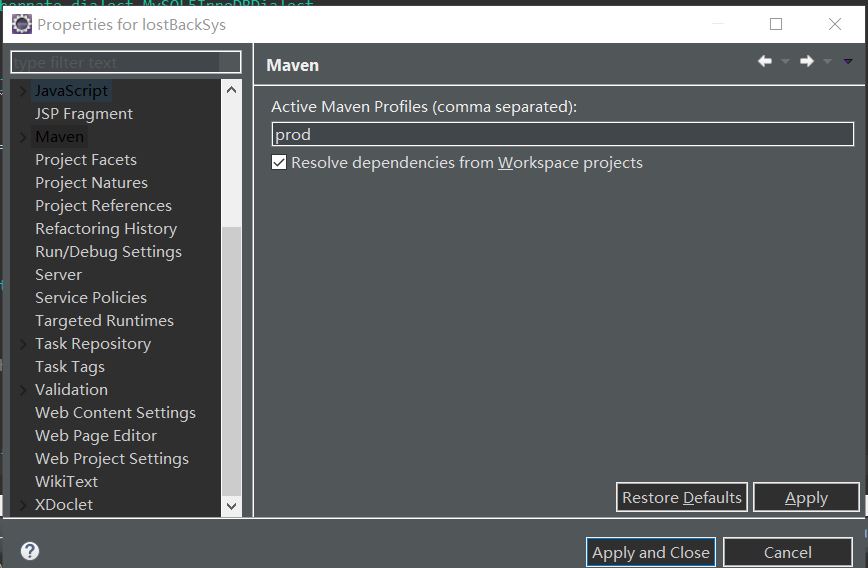
Task: Expand the XDoclet tree node
Action: [23, 505]
